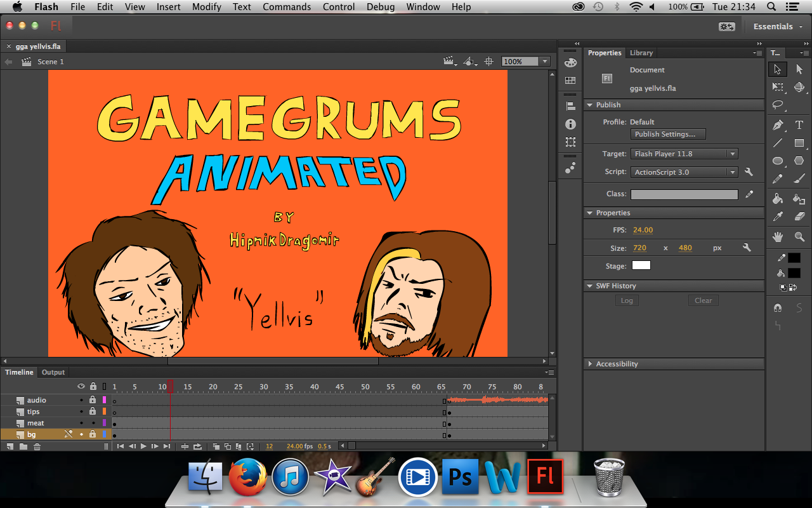The height and width of the screenshot is (508, 812).
Task: Open the Info panel icon
Action: [570, 124]
